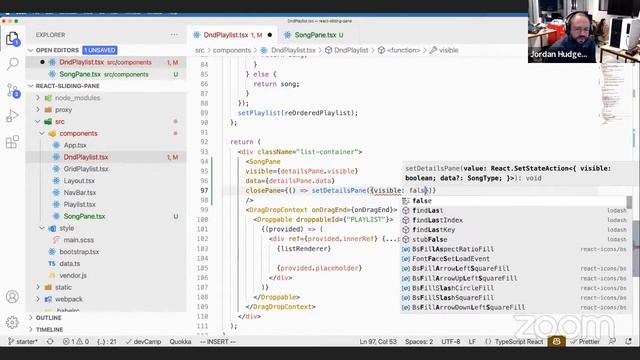Select findLastIndex autocomplete suggestion

click(x=513, y=220)
